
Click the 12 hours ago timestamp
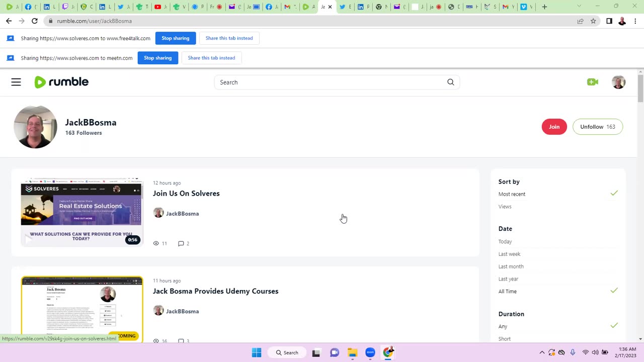click(x=167, y=183)
